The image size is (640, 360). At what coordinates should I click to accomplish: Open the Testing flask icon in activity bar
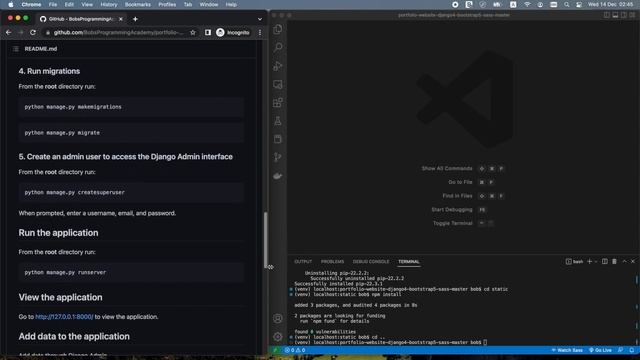pyautogui.click(x=278, y=121)
